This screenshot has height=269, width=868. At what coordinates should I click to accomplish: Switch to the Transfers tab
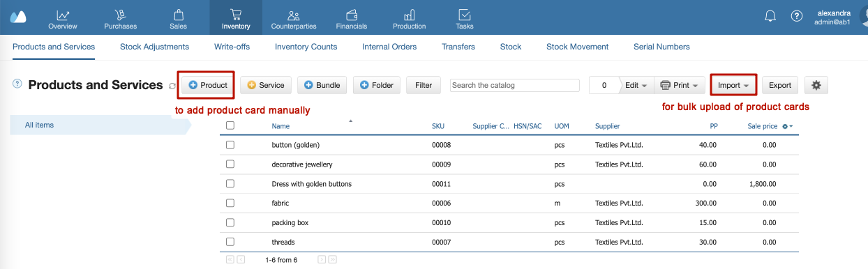[458, 47]
